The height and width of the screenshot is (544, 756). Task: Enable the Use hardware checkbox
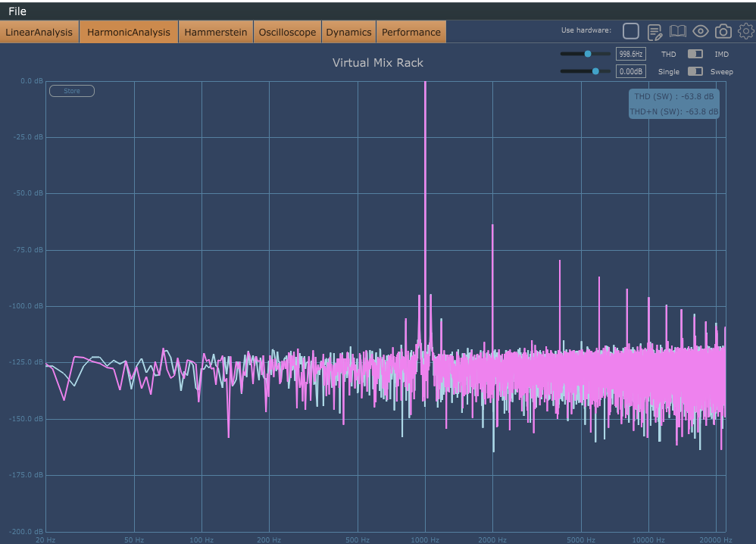631,31
